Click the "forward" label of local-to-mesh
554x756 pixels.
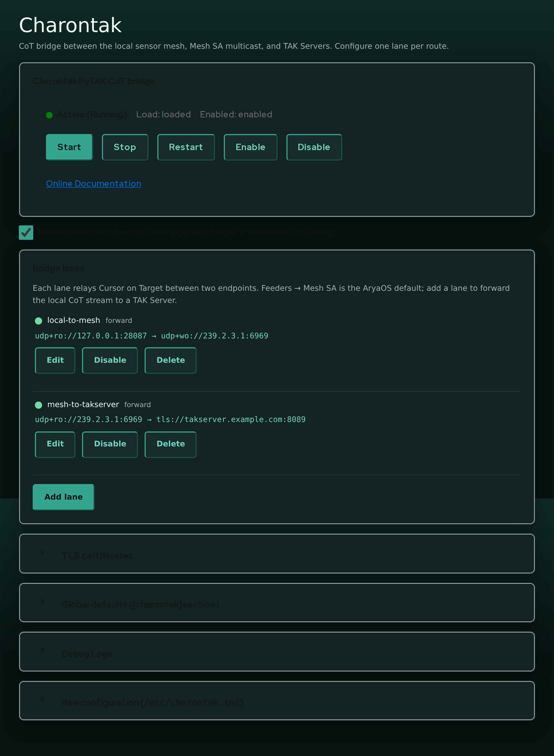119,320
